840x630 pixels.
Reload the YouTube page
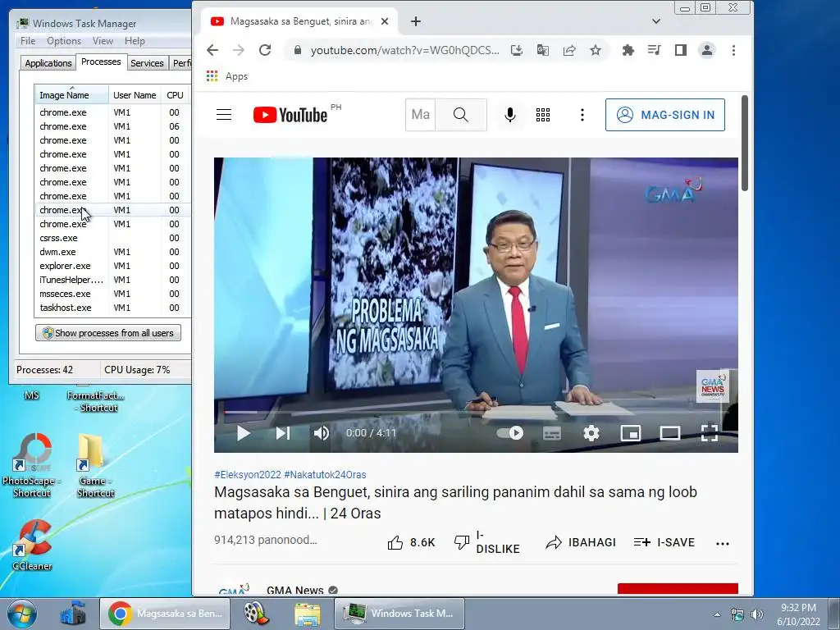tap(265, 50)
